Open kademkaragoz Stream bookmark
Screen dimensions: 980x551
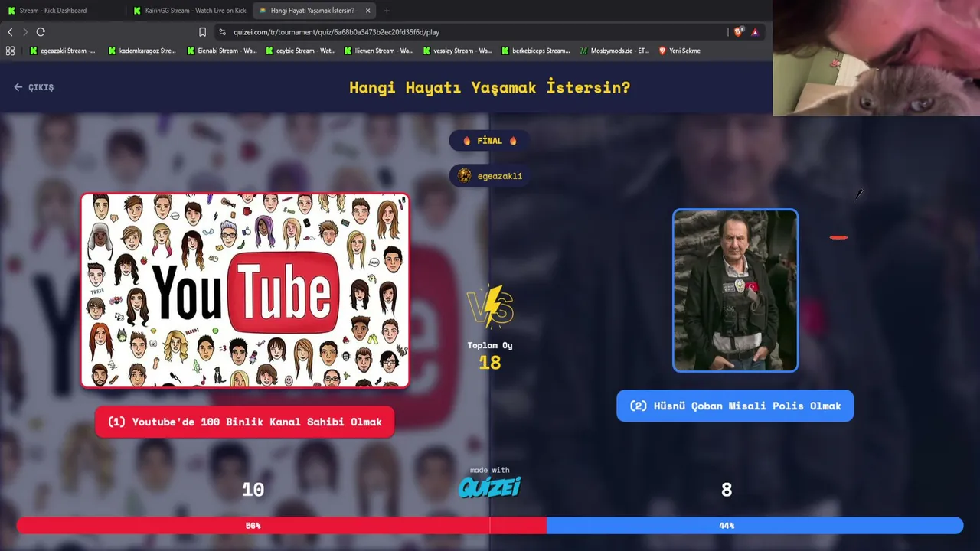pyautogui.click(x=142, y=51)
